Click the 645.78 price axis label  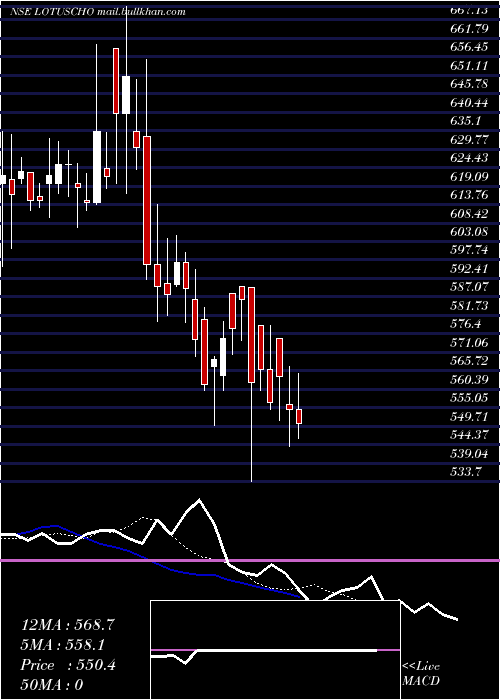point(470,85)
